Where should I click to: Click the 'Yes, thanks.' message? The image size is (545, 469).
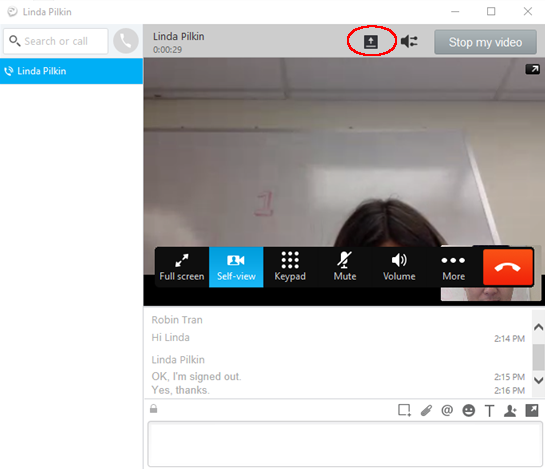[180, 390]
